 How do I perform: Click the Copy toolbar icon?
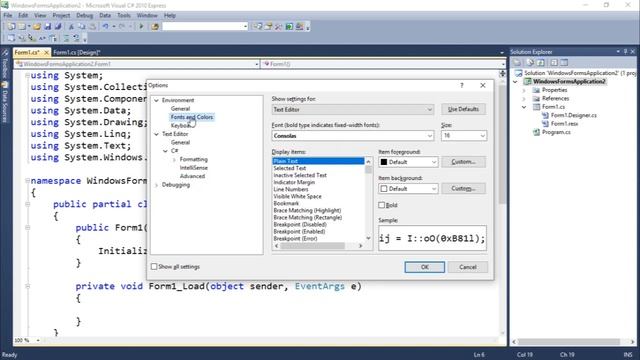(x=82, y=27)
